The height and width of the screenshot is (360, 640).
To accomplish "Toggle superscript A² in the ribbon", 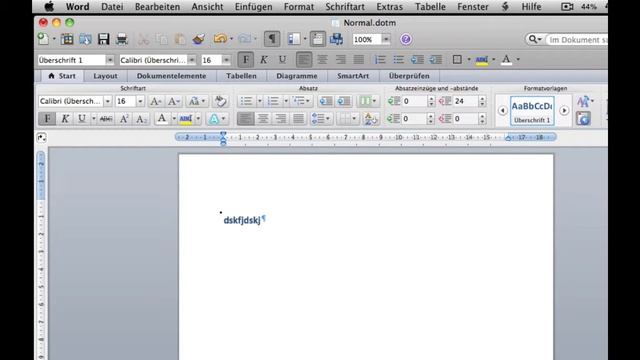I will [x=124, y=119].
